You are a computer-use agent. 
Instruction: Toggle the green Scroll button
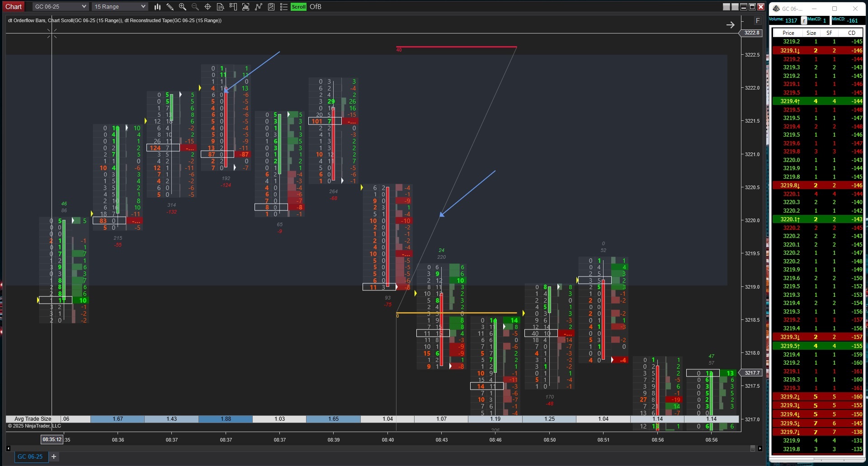298,7
